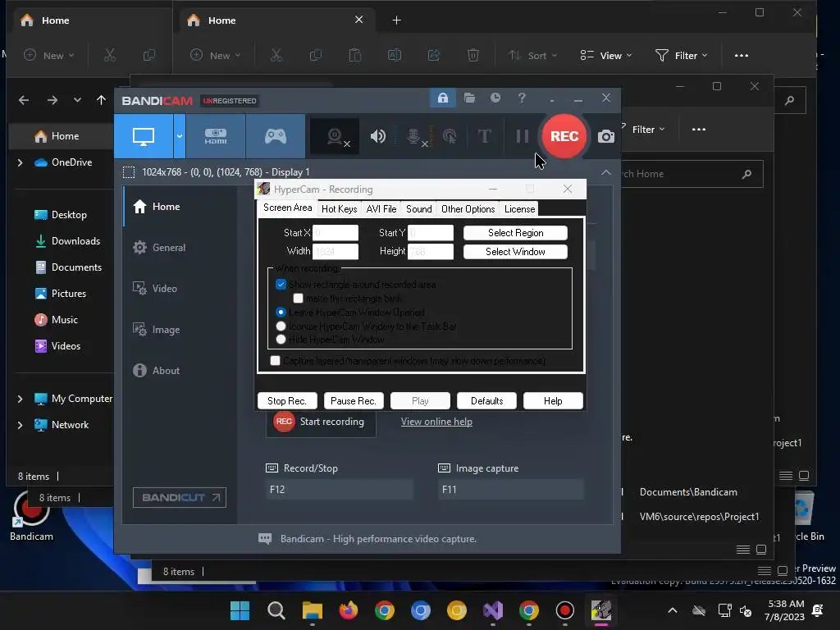Open Windows Start menu on taskbar

point(240,610)
